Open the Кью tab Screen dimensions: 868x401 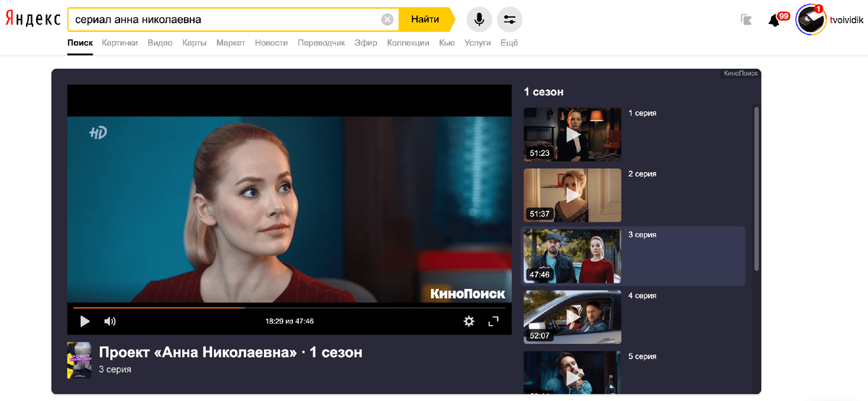447,43
